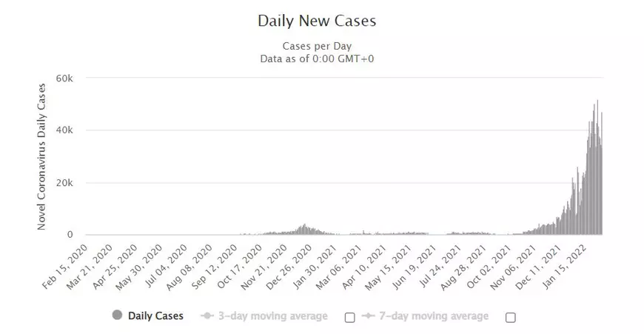Click the Data as of 0:00 GMT+0 text
Viewport: 644px width, 334px height.
pos(317,59)
